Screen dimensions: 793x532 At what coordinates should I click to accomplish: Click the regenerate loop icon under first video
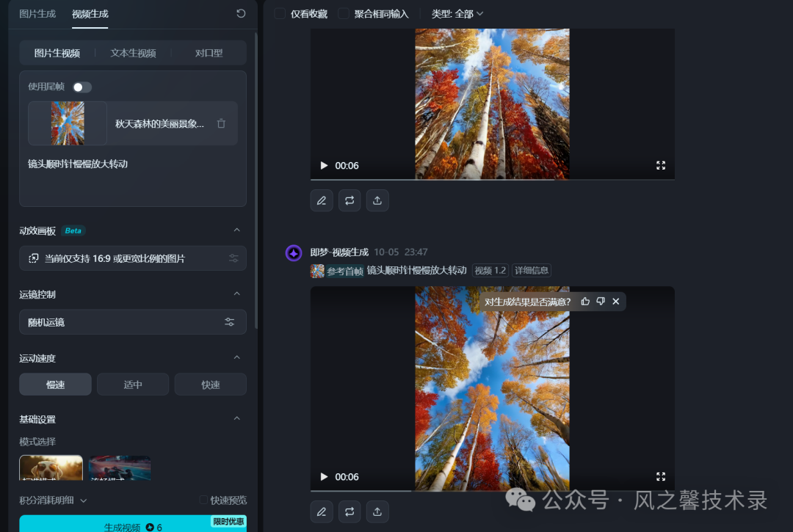pos(350,200)
